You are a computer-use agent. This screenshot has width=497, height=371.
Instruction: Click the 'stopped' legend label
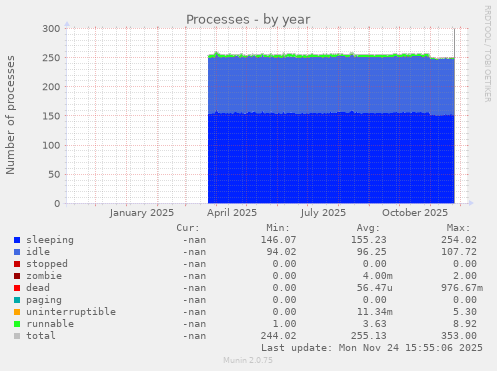(x=47, y=264)
